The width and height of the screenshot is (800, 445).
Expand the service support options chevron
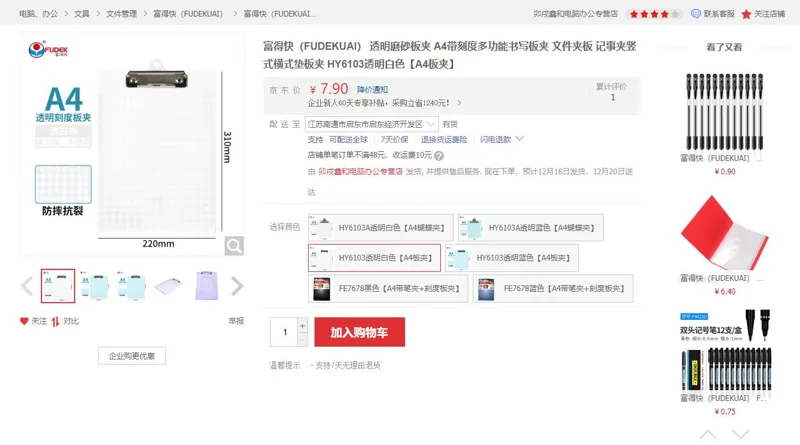(x=519, y=138)
